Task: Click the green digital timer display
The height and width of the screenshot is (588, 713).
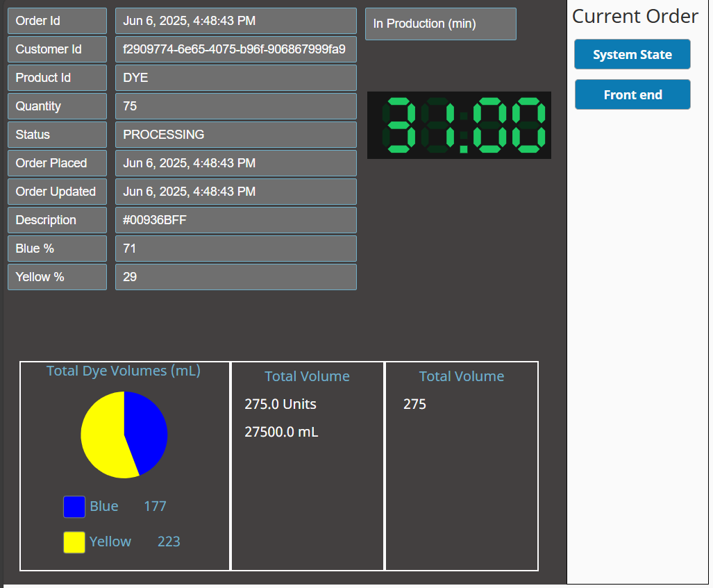Action: pyautogui.click(x=459, y=125)
